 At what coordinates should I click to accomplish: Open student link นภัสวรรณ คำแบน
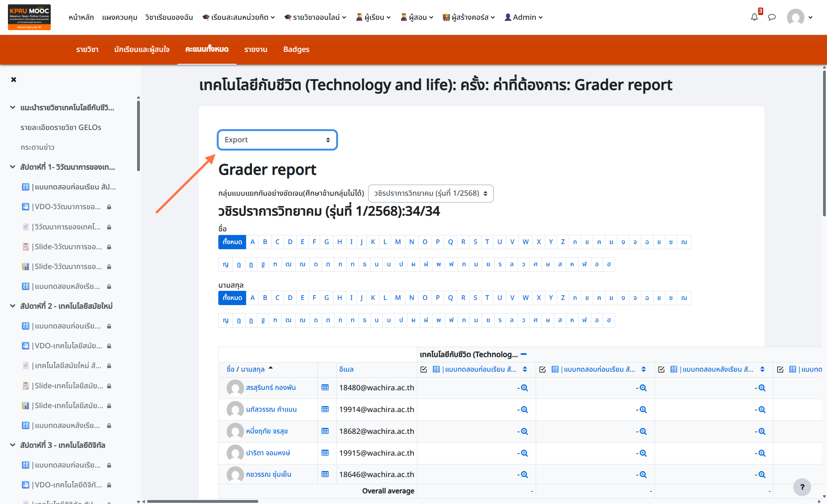point(271,409)
